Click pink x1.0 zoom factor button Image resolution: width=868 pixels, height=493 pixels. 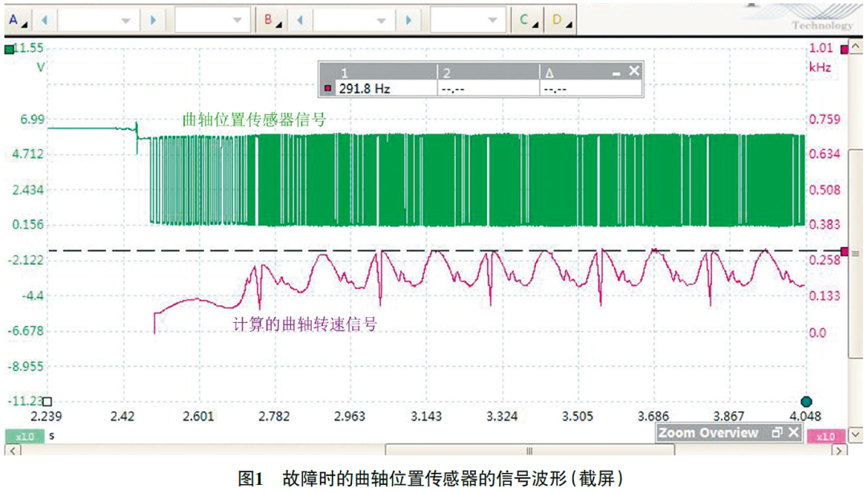point(826,436)
